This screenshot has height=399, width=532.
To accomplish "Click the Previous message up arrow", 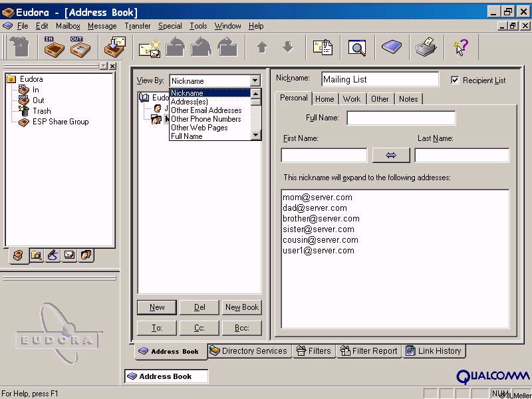I will [262, 47].
